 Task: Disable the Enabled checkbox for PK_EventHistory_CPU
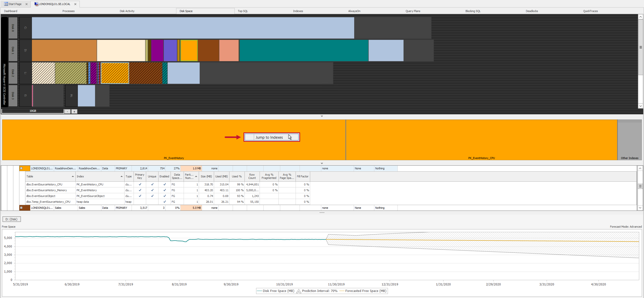164,184
